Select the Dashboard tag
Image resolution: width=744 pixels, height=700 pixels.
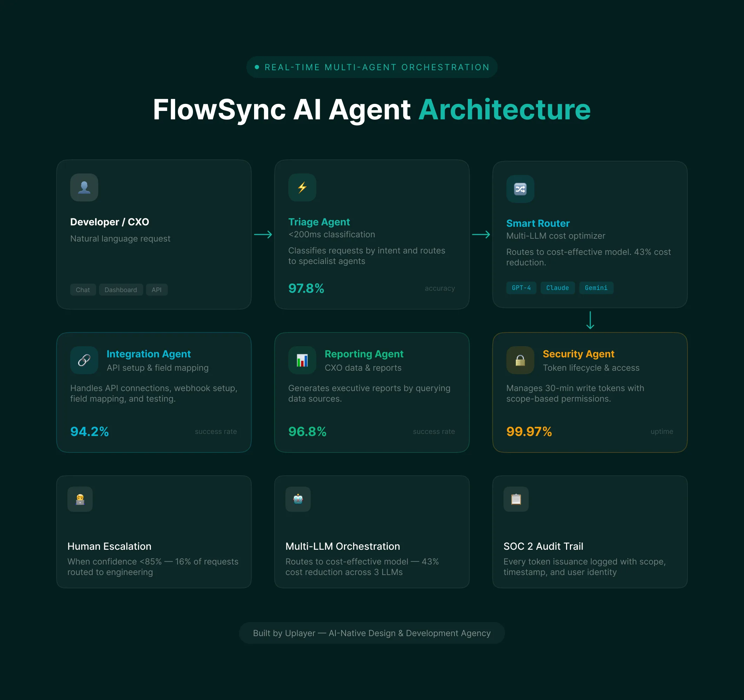pos(121,290)
